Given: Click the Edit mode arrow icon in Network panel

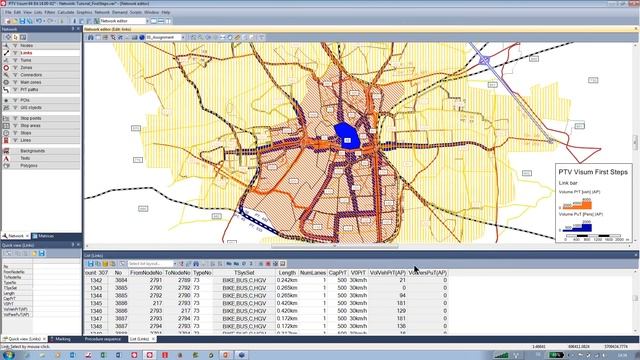Looking at the screenshot, I should (16, 37).
